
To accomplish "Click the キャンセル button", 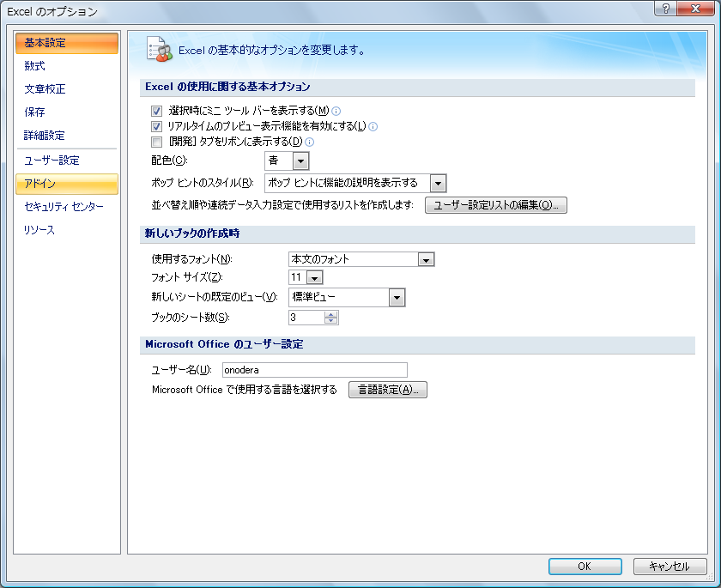I will pos(669,567).
